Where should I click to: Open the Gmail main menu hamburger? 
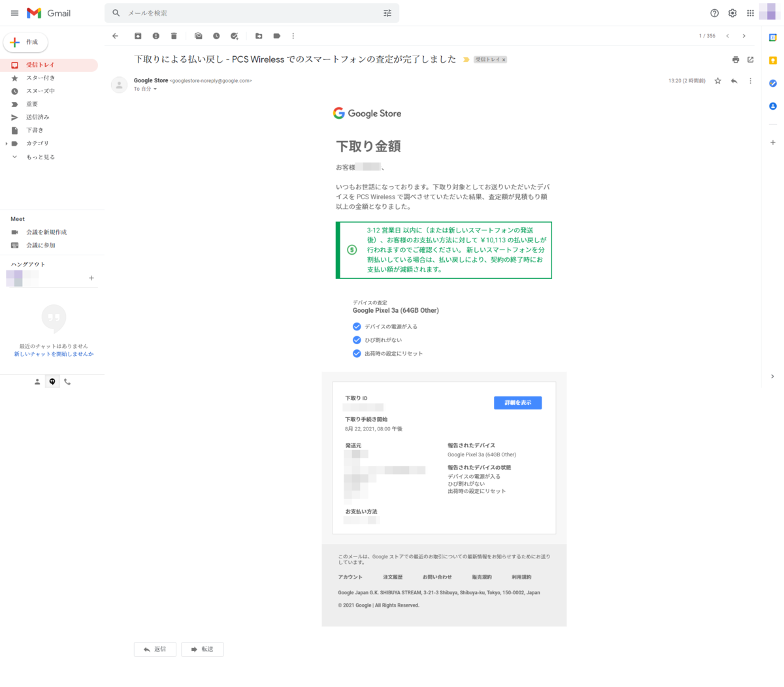pyautogui.click(x=14, y=13)
